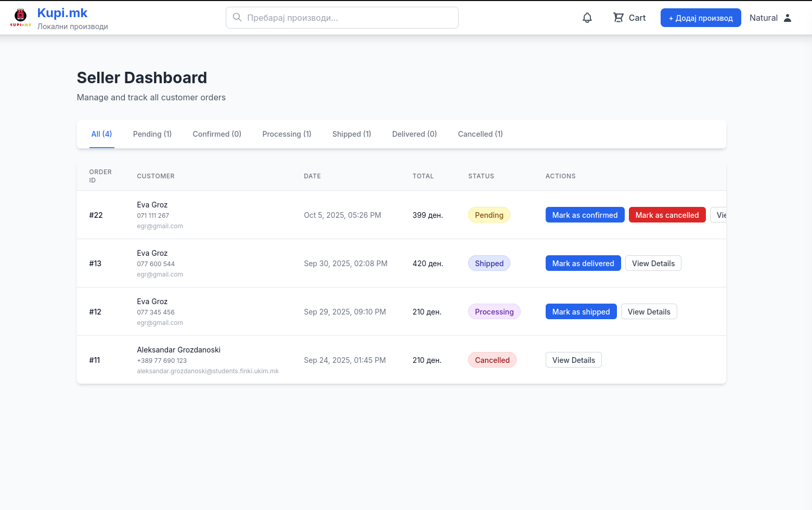This screenshot has height=510, width=812.
Task: Open the Kupi.mk home link
Action: [62, 13]
